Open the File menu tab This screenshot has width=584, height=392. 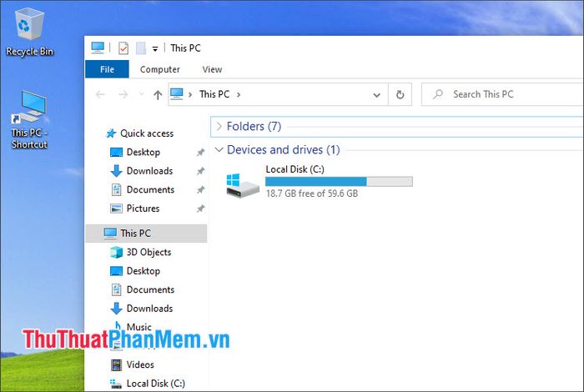tap(107, 69)
